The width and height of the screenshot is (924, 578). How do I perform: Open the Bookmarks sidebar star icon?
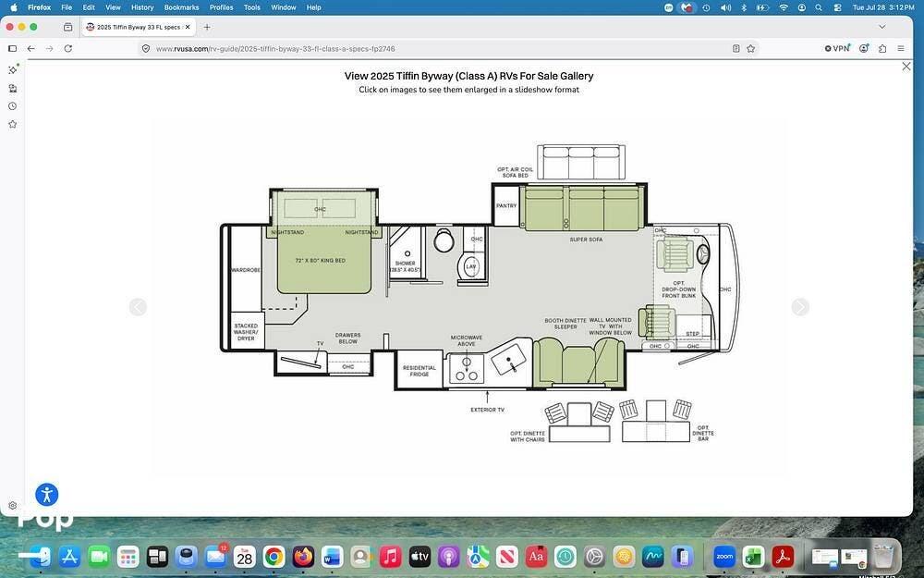click(12, 125)
